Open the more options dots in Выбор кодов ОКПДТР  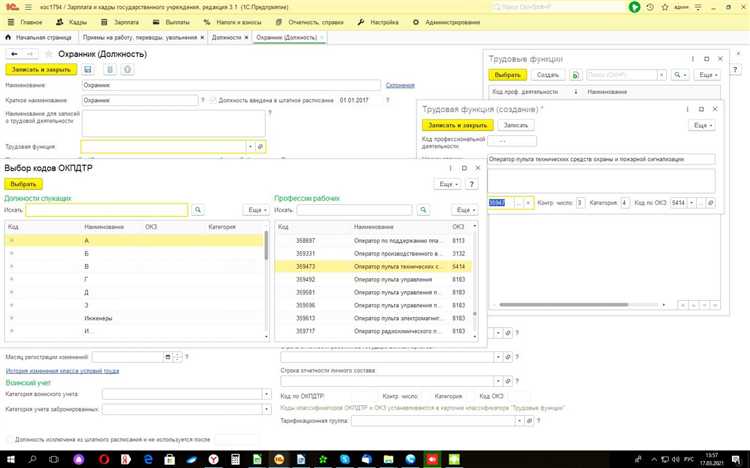(x=450, y=168)
